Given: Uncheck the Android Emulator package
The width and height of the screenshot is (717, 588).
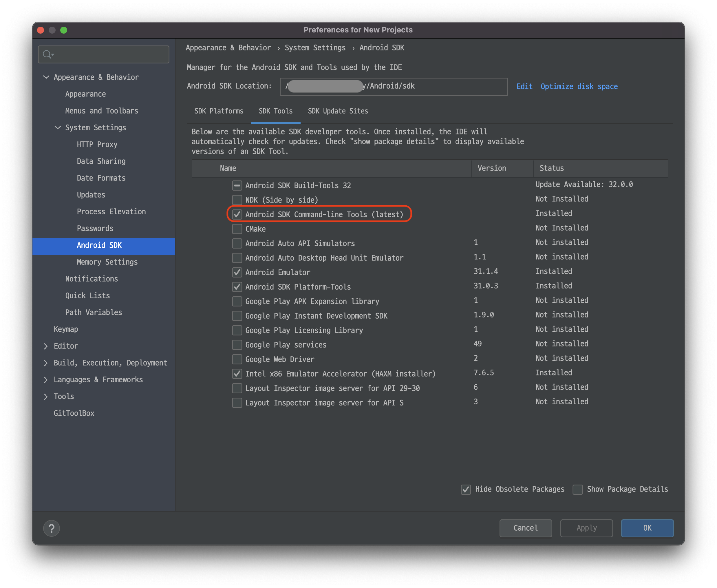Looking at the screenshot, I should pos(237,272).
